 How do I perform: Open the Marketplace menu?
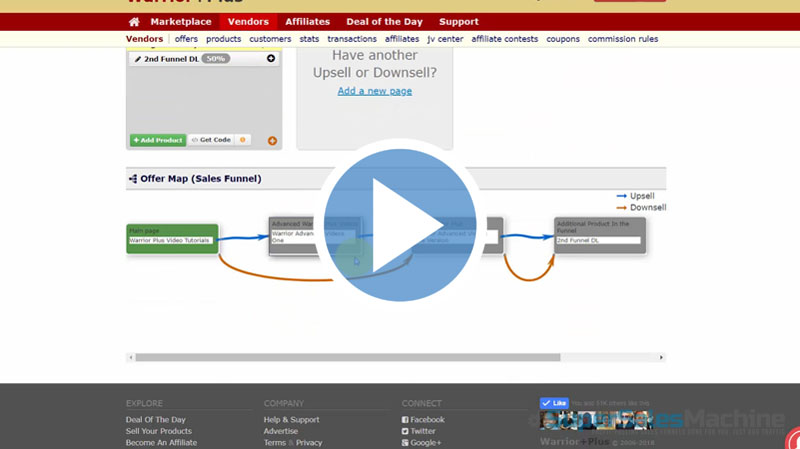tap(180, 22)
